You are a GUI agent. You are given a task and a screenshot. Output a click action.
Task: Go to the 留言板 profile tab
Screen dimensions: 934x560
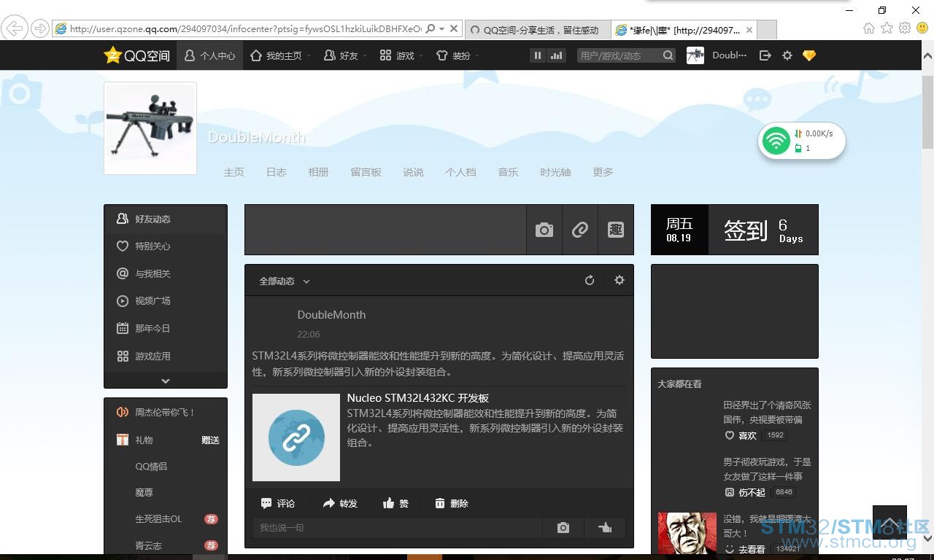[366, 172]
